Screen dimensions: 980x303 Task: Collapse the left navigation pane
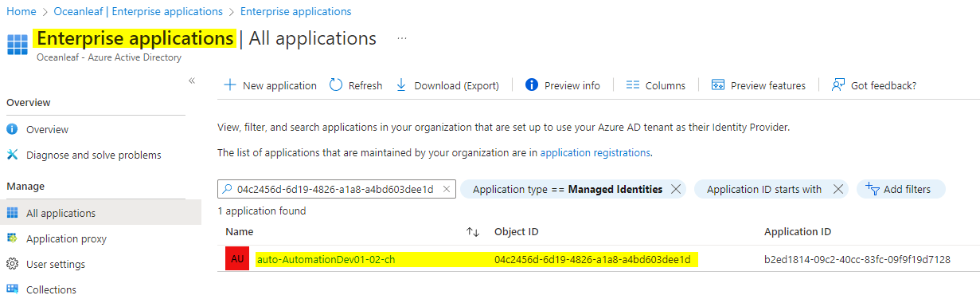(x=192, y=81)
